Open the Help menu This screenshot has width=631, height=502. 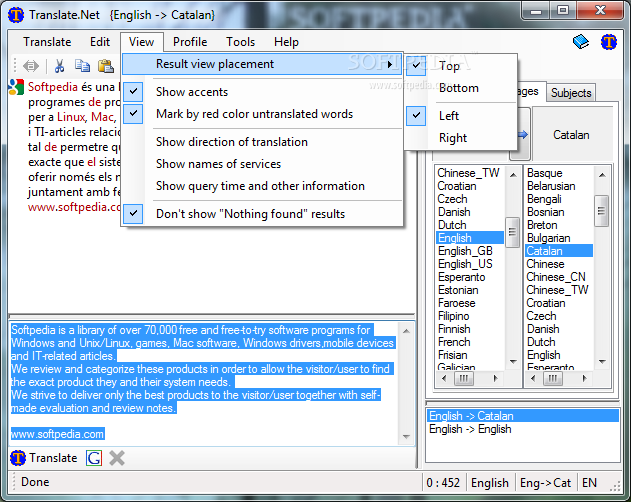[x=286, y=42]
